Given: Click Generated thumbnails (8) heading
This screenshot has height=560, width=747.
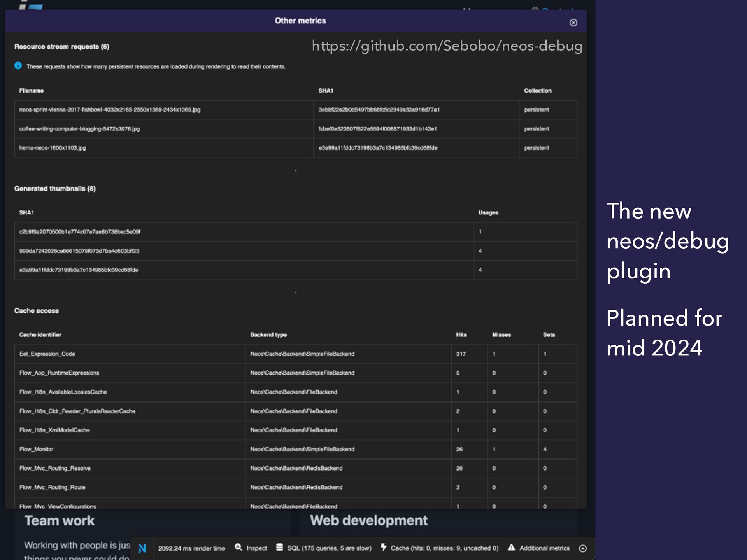Looking at the screenshot, I should coord(55,189).
